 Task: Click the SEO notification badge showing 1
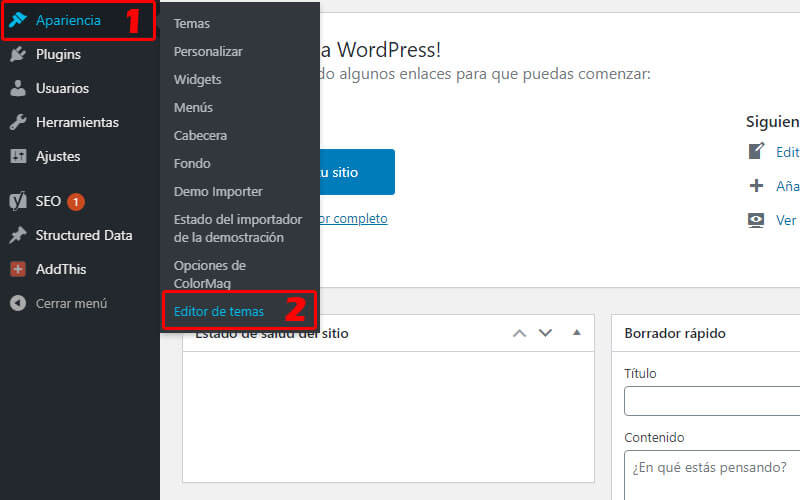click(76, 202)
